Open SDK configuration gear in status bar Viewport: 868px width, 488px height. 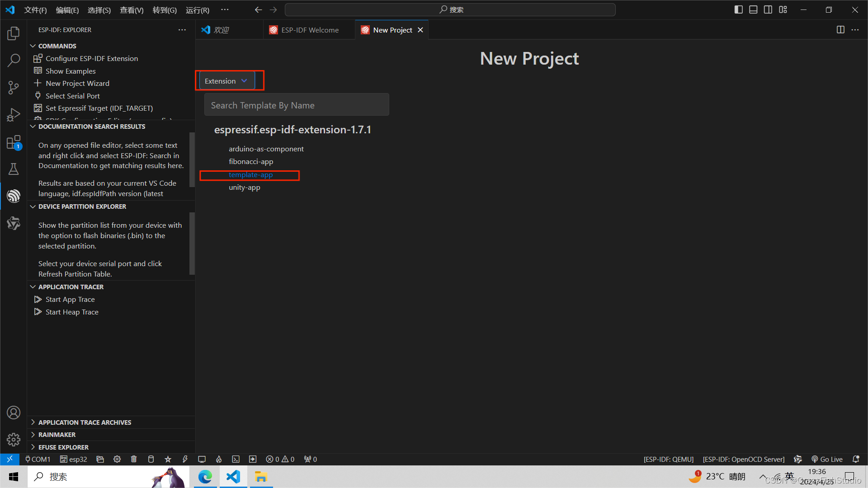pyautogui.click(x=117, y=459)
